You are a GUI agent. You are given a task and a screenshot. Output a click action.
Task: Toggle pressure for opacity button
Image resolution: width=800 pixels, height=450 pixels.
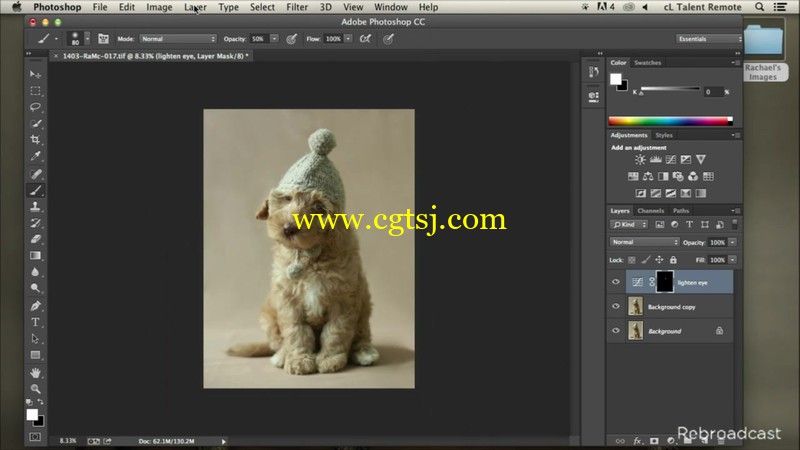pos(291,39)
